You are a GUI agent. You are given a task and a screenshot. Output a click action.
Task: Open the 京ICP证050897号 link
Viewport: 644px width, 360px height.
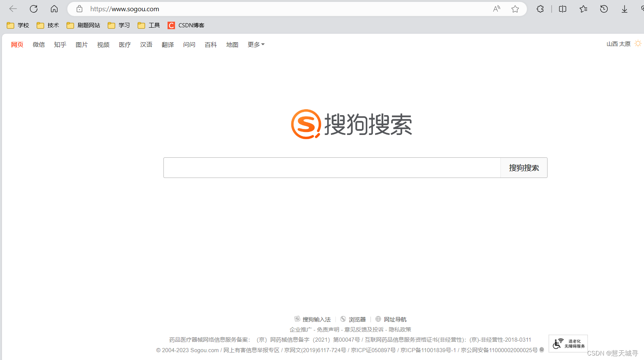(x=373, y=350)
